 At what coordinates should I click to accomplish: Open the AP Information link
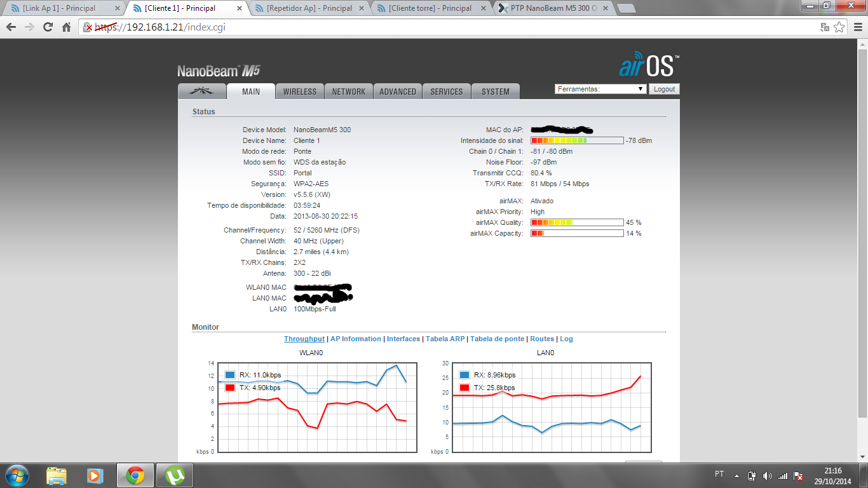(x=356, y=339)
